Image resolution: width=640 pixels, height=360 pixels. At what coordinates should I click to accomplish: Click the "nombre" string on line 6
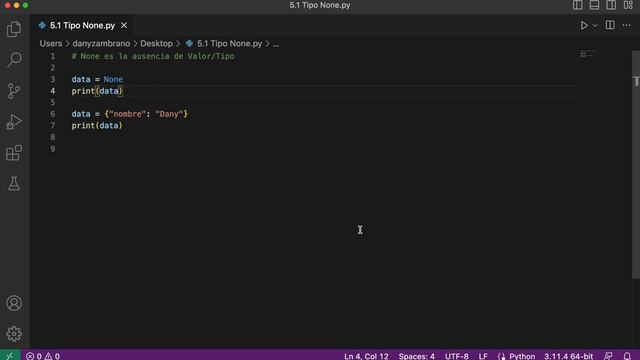[127, 114]
